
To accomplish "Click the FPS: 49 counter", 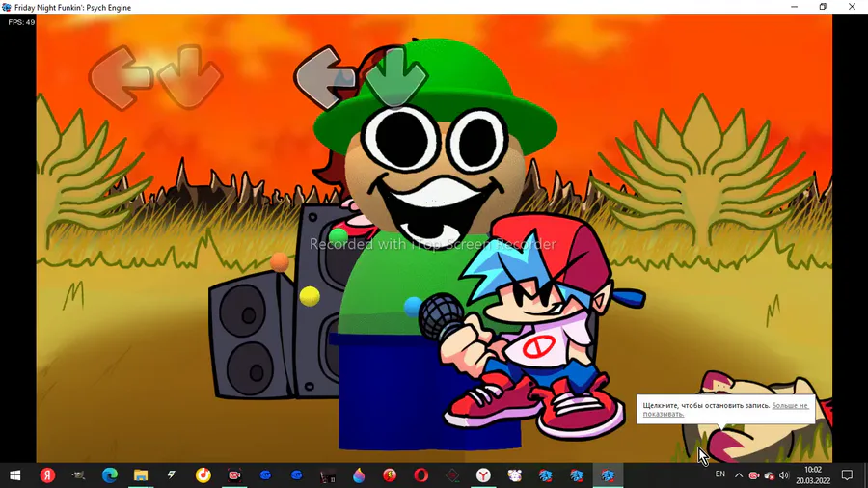I will (21, 22).
